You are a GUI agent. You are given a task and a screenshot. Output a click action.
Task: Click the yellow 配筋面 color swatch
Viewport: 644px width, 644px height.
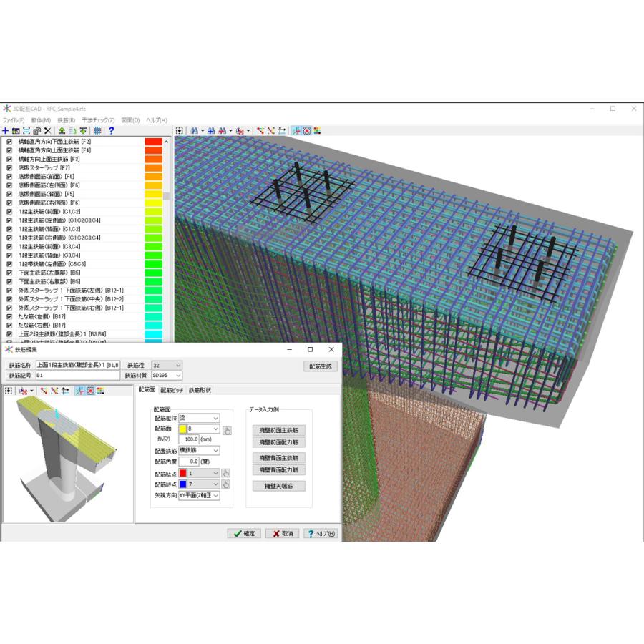click(x=182, y=429)
